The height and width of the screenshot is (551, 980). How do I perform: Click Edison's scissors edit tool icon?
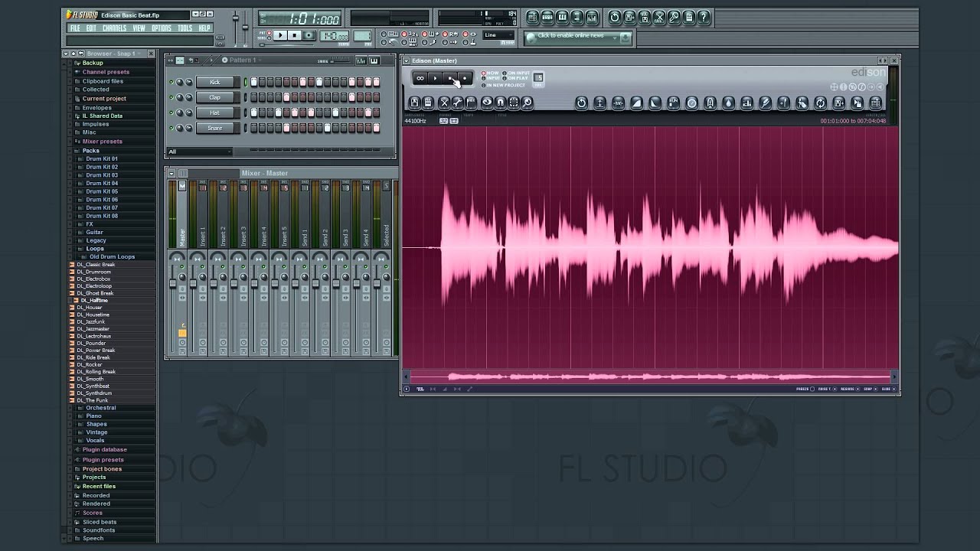pyautogui.click(x=443, y=103)
